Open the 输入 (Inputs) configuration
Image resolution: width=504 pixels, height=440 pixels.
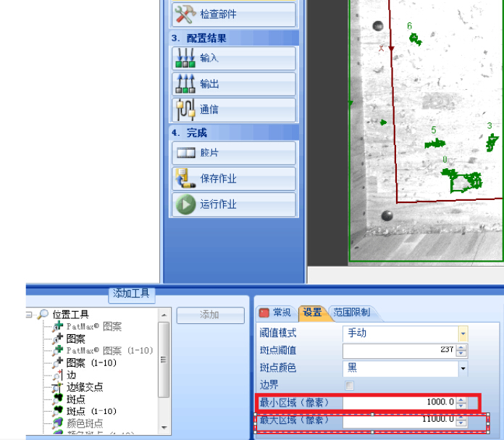point(233,58)
